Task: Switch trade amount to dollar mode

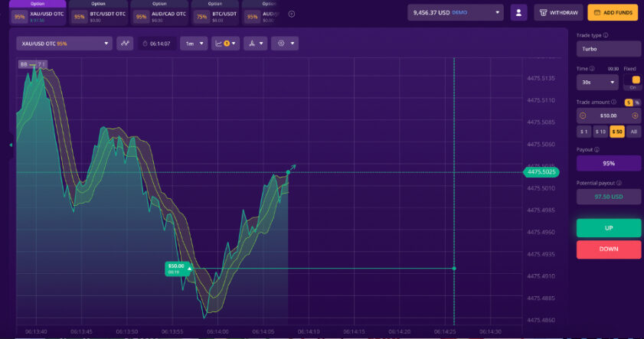Action: (629, 103)
